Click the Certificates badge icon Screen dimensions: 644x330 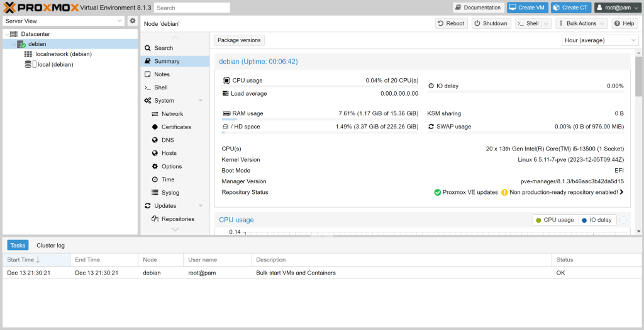[155, 127]
